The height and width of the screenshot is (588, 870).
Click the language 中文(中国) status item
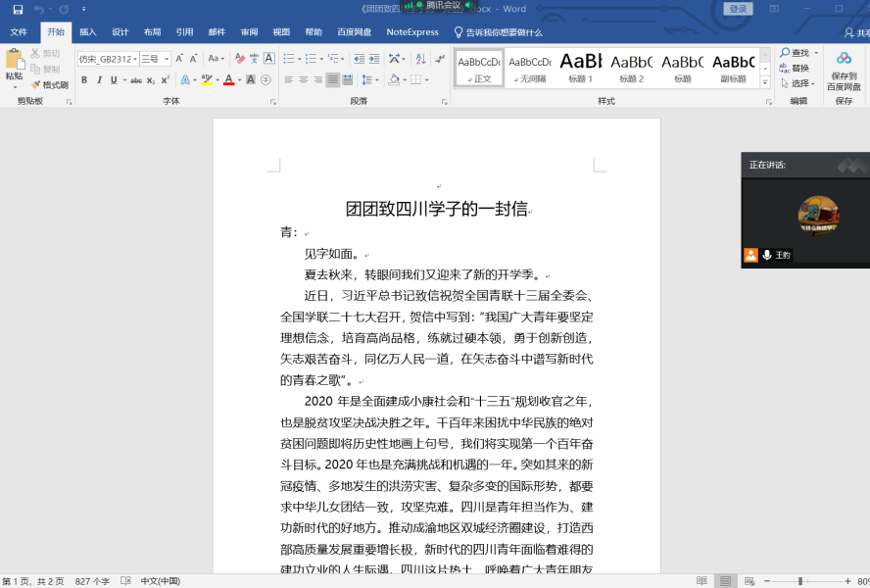(x=161, y=581)
